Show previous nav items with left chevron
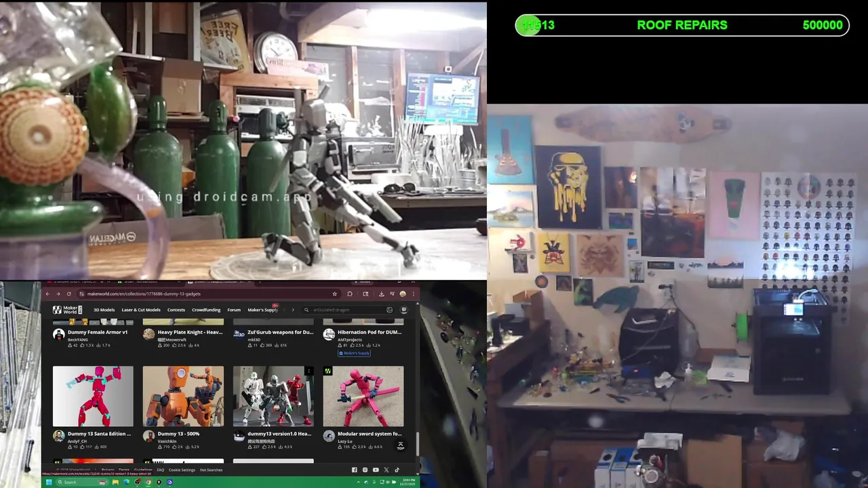The width and height of the screenshot is (868, 488). [x=284, y=310]
